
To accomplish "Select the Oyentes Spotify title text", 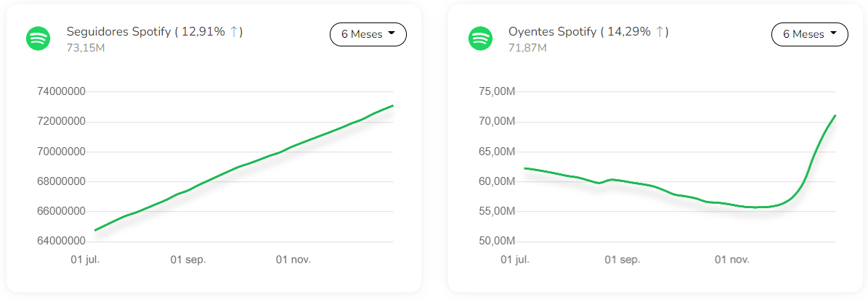I will click(588, 32).
